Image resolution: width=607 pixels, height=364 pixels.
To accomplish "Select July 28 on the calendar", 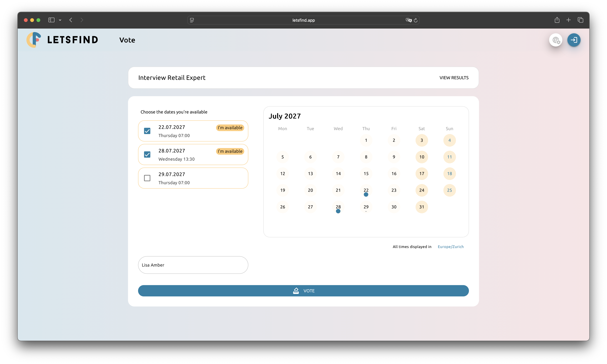I will coord(338,207).
